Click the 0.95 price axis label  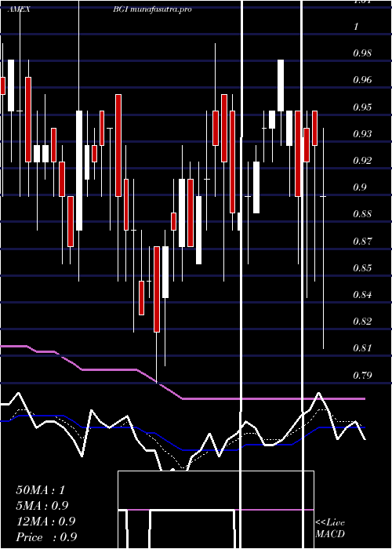click(x=362, y=107)
